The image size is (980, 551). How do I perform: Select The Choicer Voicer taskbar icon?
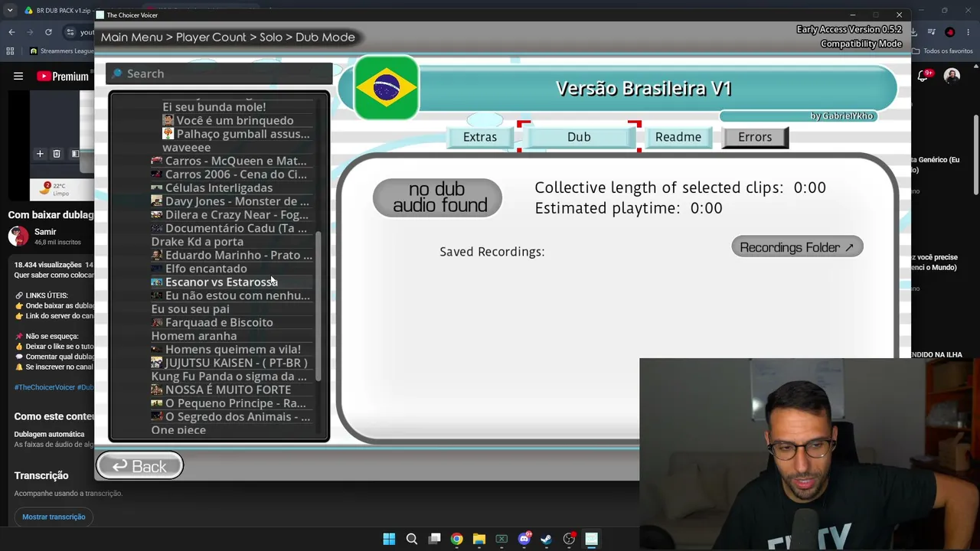(x=591, y=540)
